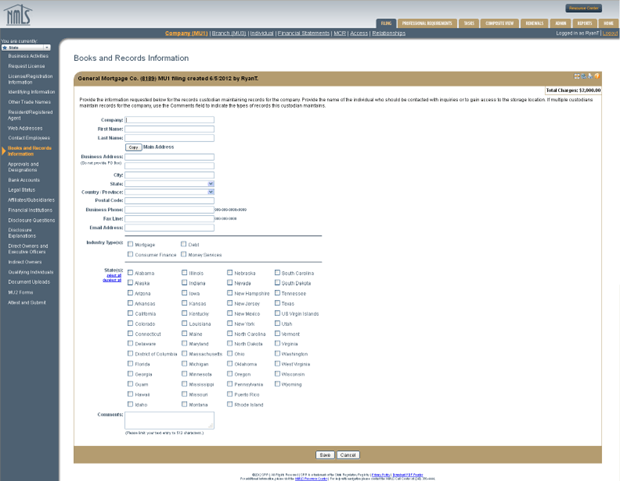
Task: Click into the First Name field
Action: pos(170,129)
